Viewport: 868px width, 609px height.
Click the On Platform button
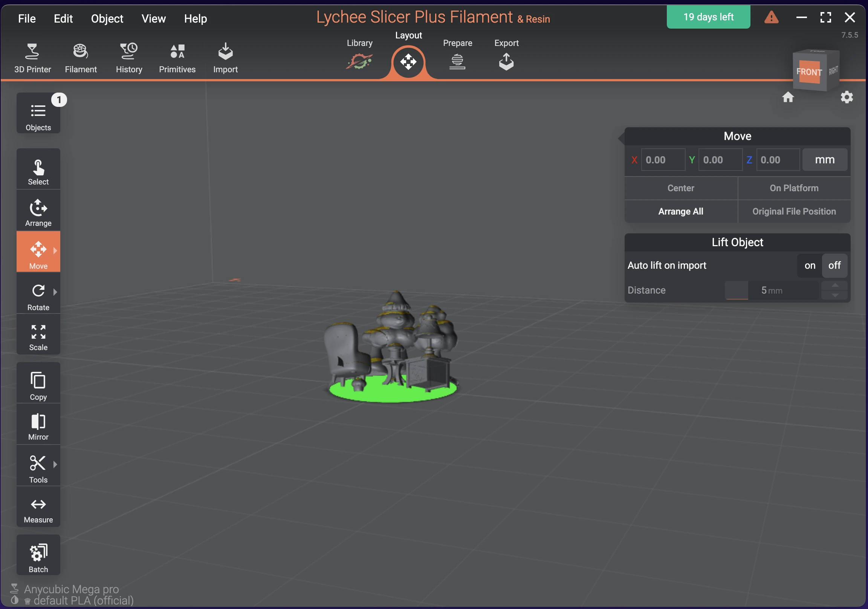tap(794, 188)
